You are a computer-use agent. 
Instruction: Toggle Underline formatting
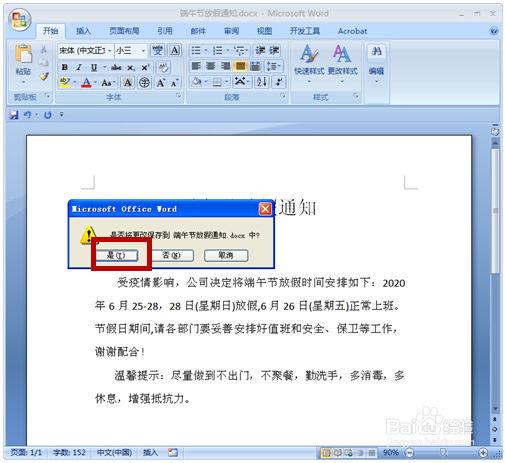tap(94, 68)
